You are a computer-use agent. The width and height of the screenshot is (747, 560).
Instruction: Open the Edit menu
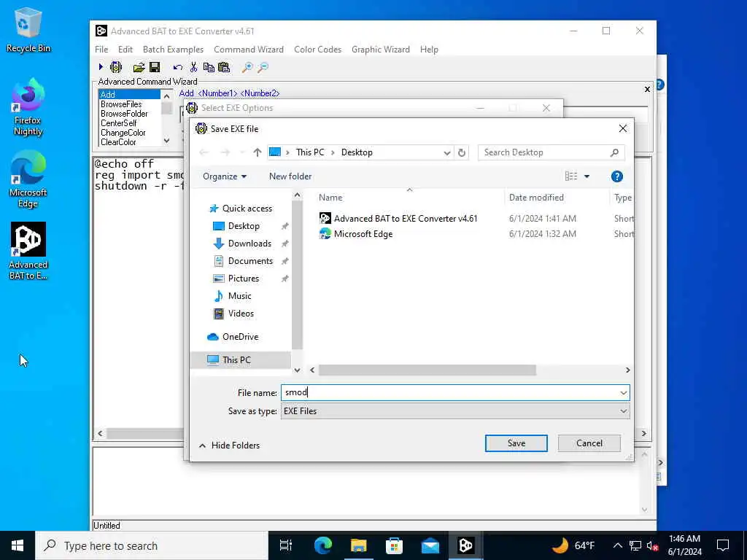pos(125,50)
